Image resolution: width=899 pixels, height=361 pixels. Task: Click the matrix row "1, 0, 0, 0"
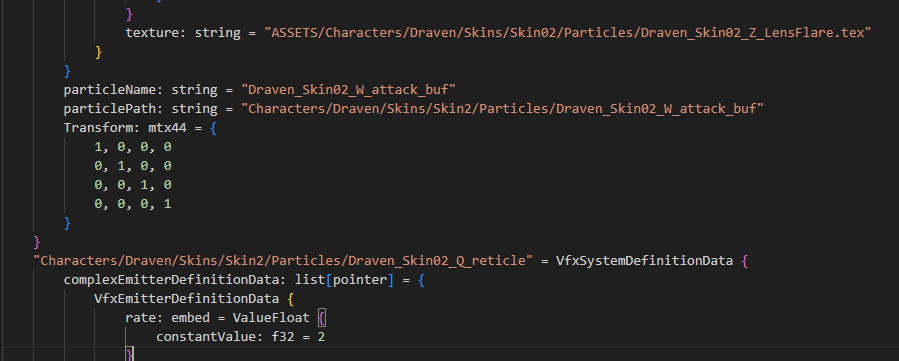point(132,147)
